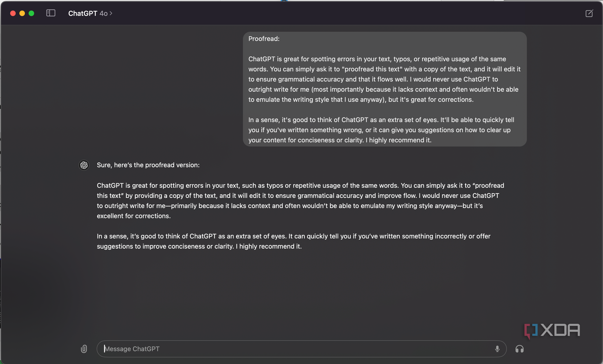Viewport: 603px width, 364px height.
Task: Click the ChatGPT logo avatar beside the response
Action: point(84,165)
